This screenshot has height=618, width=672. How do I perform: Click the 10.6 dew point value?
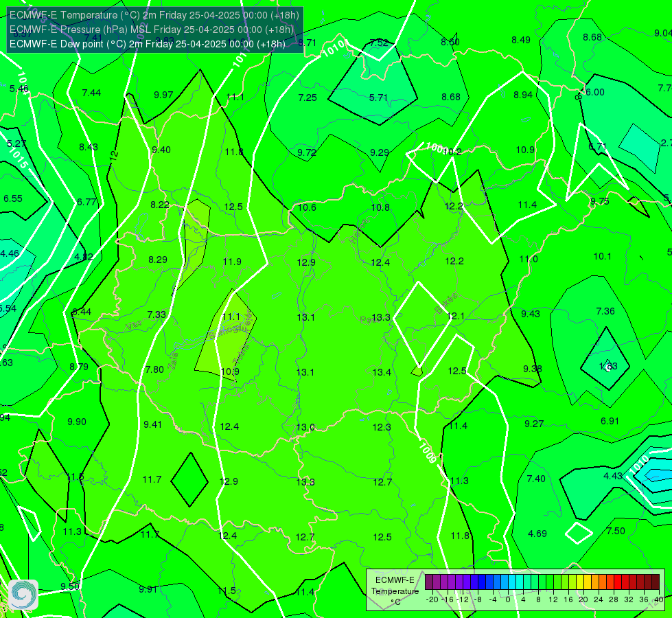(307, 207)
